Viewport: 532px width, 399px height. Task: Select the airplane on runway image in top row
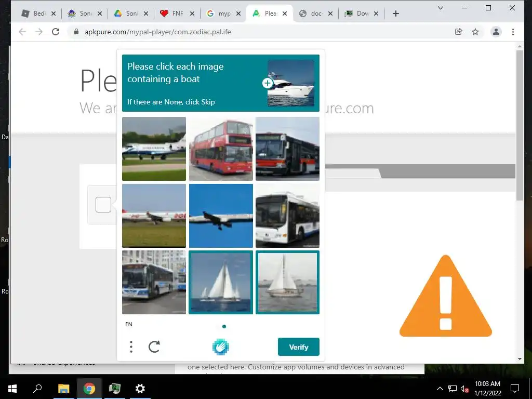[x=154, y=149]
